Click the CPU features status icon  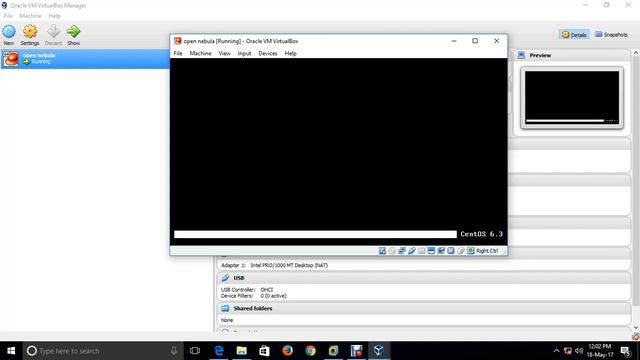point(451,251)
